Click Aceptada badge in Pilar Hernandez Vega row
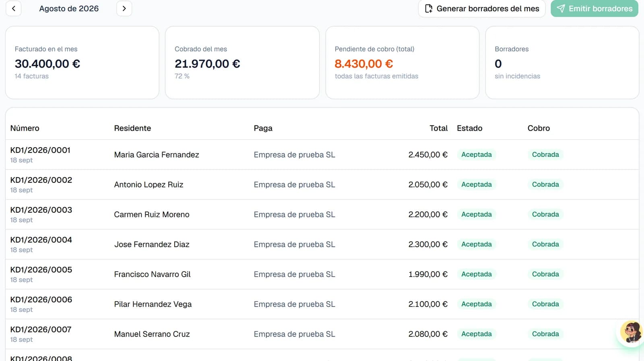The image size is (644, 361). [x=477, y=304]
